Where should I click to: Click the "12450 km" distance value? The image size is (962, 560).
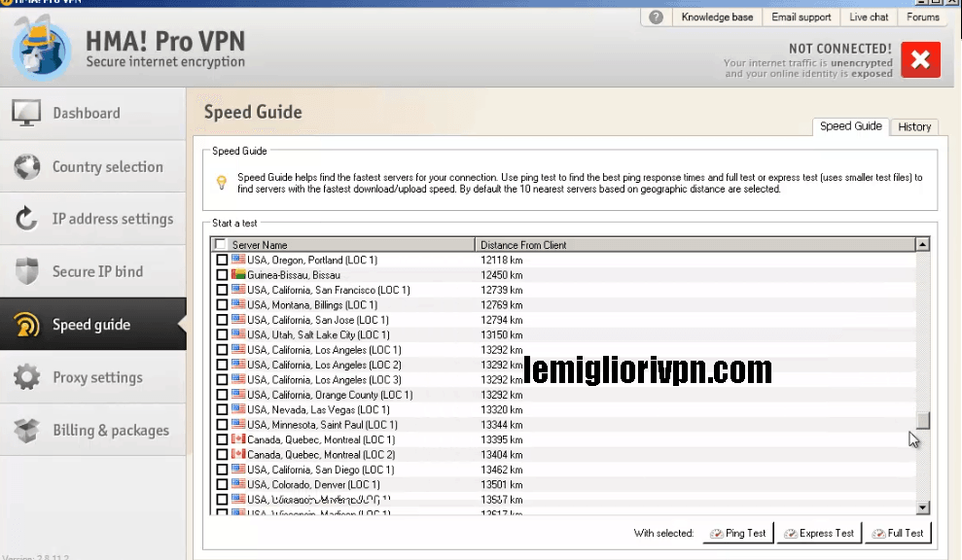pyautogui.click(x=501, y=275)
